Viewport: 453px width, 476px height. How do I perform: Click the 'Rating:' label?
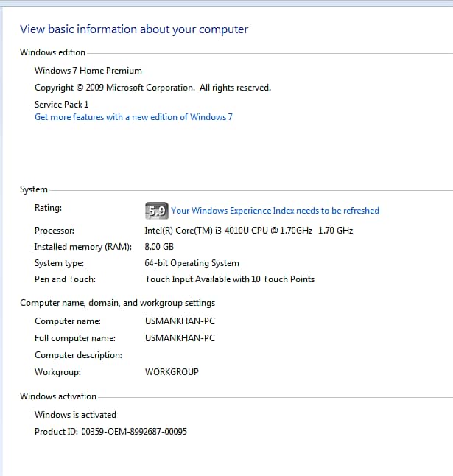coord(48,208)
